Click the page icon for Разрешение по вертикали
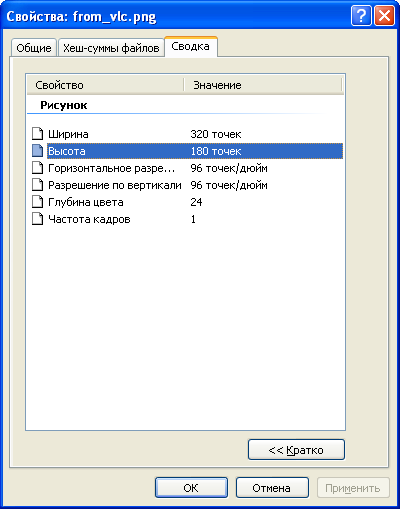This screenshot has height=509, width=400. 37,185
